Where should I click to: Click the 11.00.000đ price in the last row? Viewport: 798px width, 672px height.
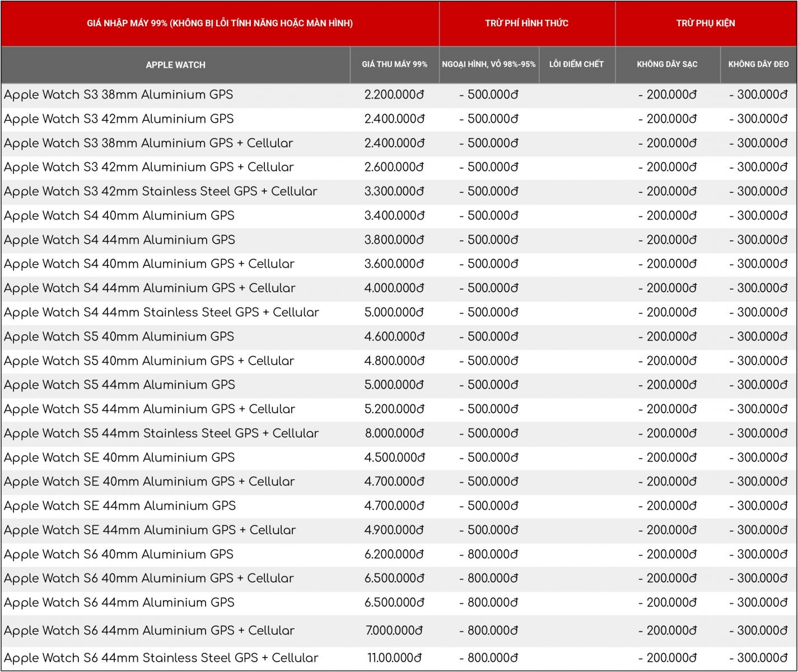[x=394, y=658]
